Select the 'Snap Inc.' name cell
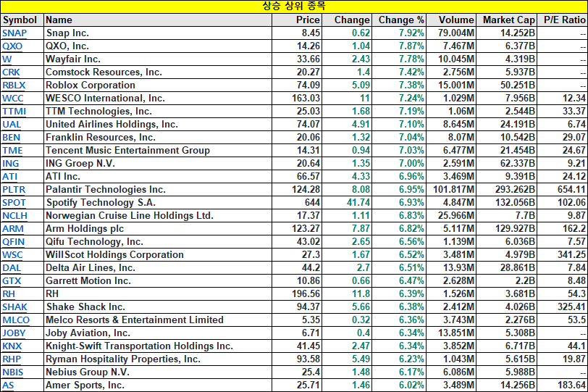The width and height of the screenshot is (588, 392). point(158,33)
